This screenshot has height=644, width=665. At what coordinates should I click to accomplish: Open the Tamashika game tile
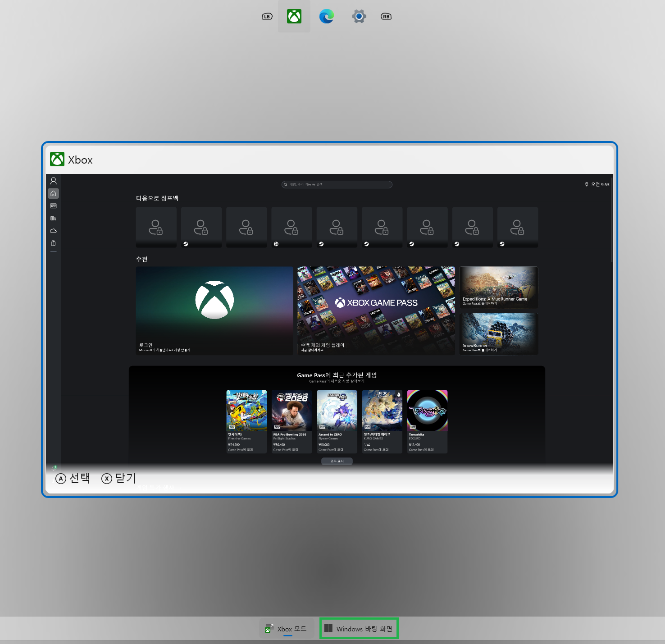[x=427, y=422]
